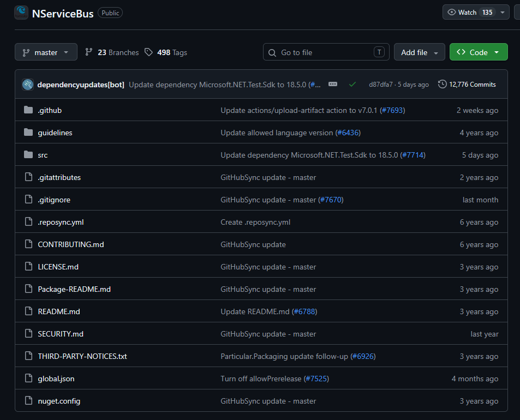Screen dimensions: 520x420
Task: Click the folder icon for .github
Action: tap(28, 110)
